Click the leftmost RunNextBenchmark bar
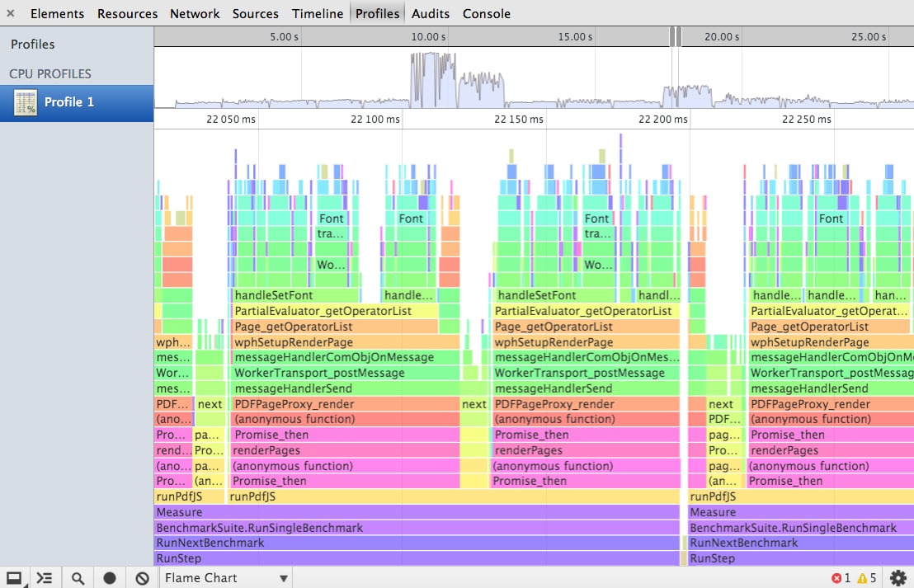The image size is (914, 588). coord(417,543)
